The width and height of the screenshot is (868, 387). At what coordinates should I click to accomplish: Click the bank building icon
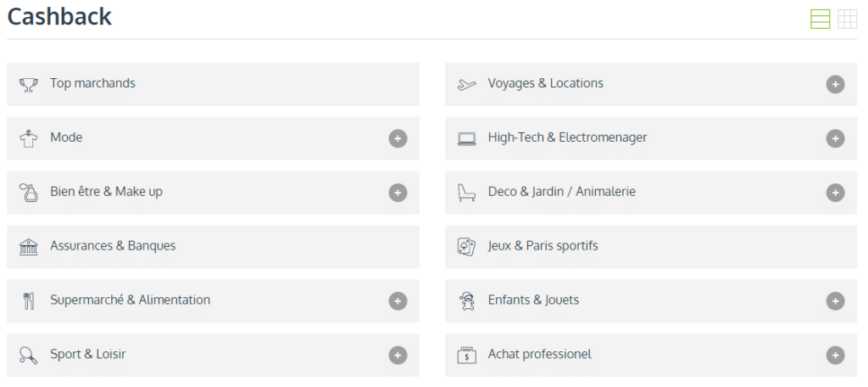tap(28, 247)
